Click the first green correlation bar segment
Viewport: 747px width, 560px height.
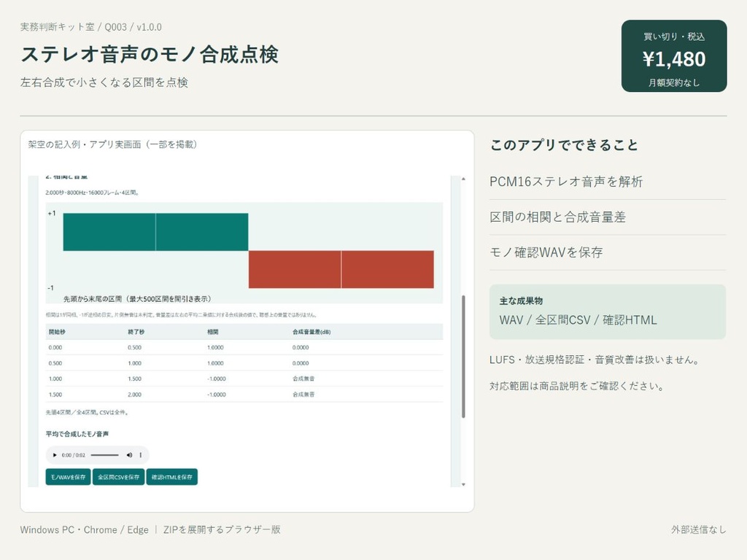tap(109, 232)
